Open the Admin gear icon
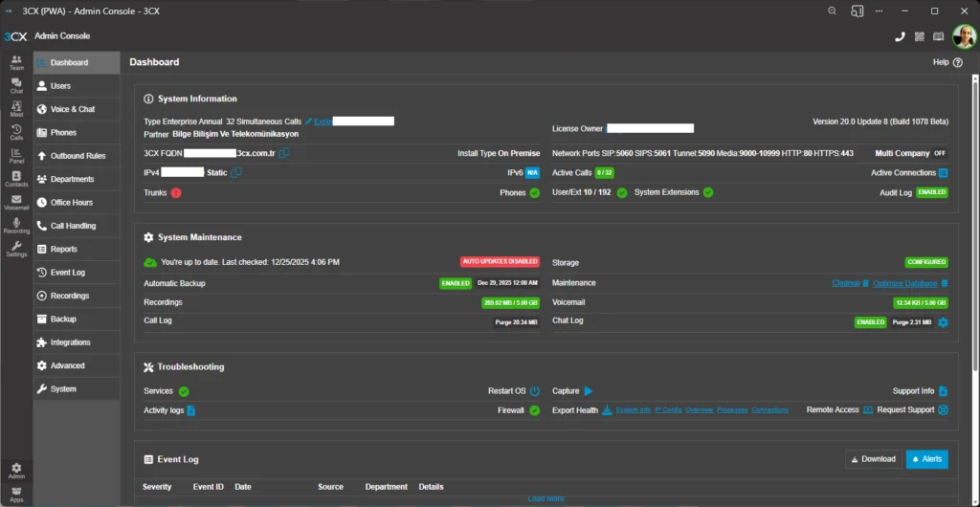The height and width of the screenshot is (507, 980). 16,471
